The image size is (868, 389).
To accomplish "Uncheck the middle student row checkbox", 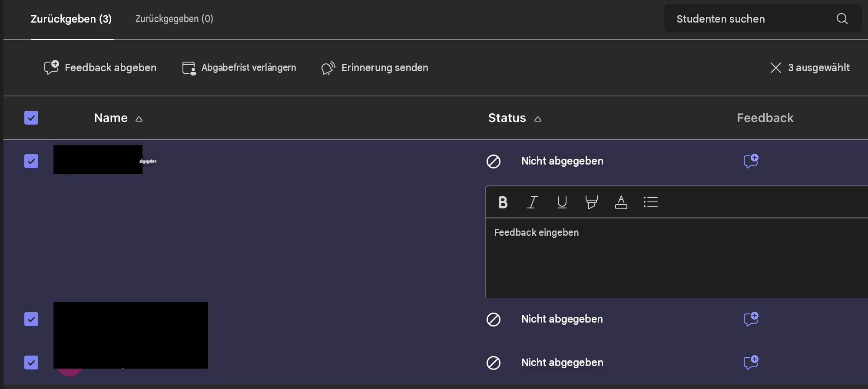I will [31, 319].
